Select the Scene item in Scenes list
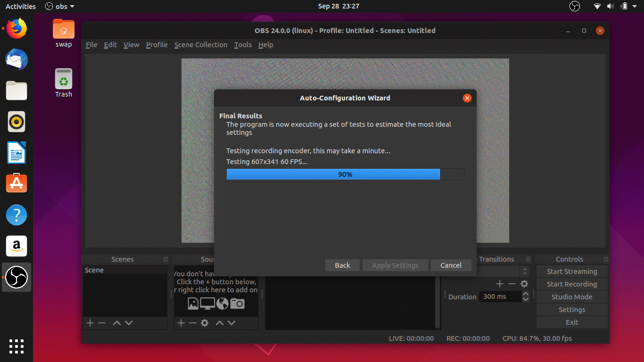Viewport: 644px width, 362px height. [125, 270]
